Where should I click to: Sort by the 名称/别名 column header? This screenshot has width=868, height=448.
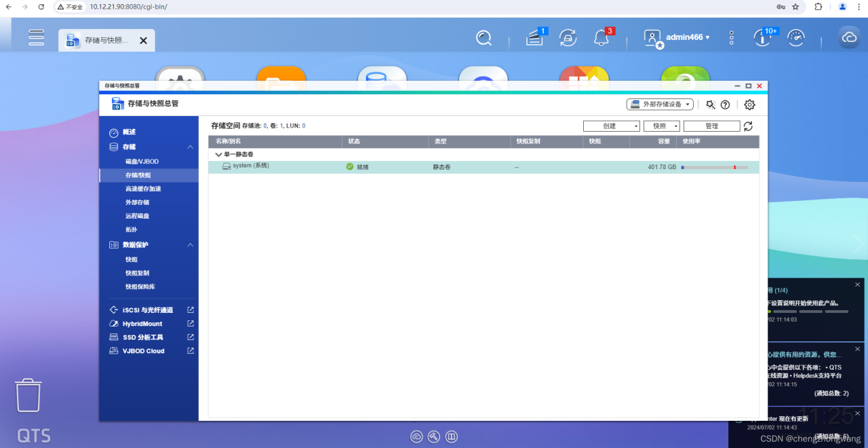[275, 142]
